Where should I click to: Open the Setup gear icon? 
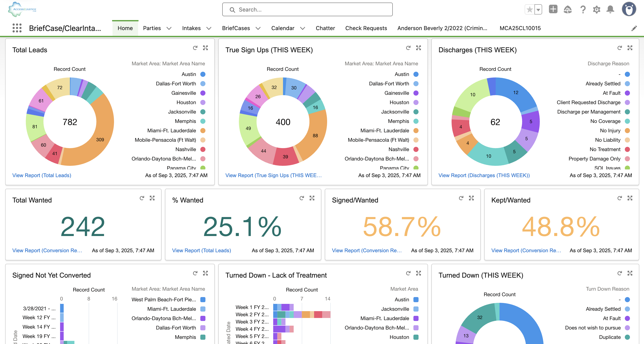596,10
